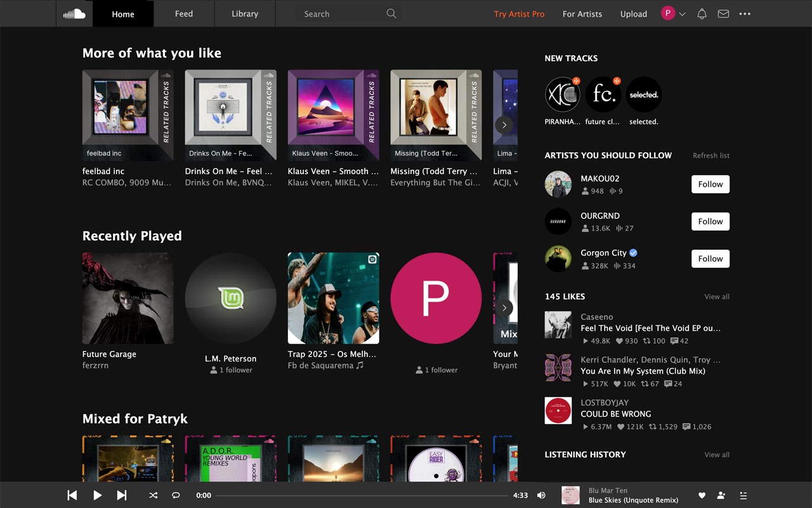Open the pink P profile circle
Viewport: 812px width, 508px height.
(436, 298)
